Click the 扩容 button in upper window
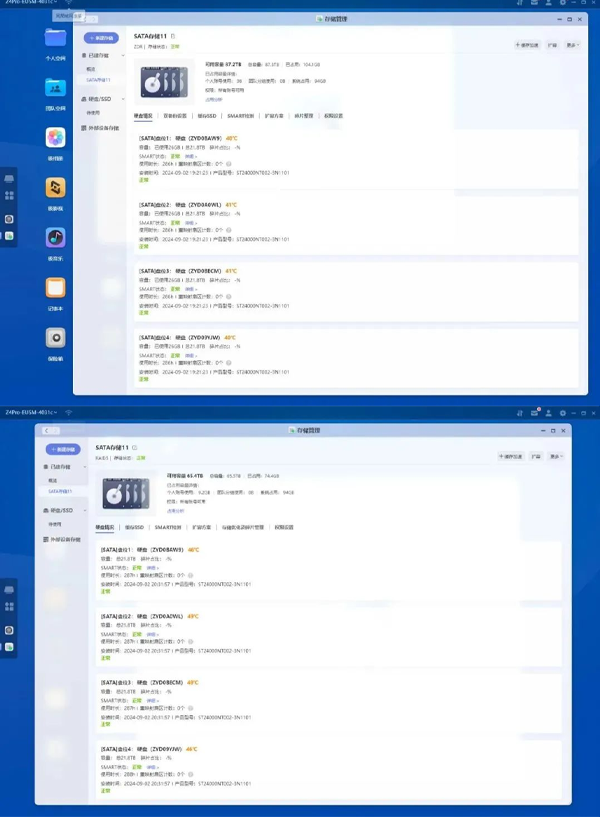This screenshot has width=600, height=817. point(550,45)
